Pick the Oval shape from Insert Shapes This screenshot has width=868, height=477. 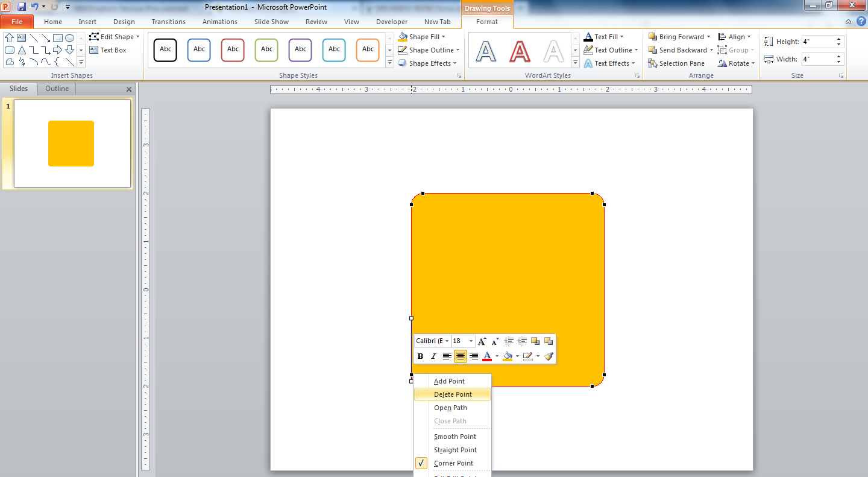coord(69,37)
